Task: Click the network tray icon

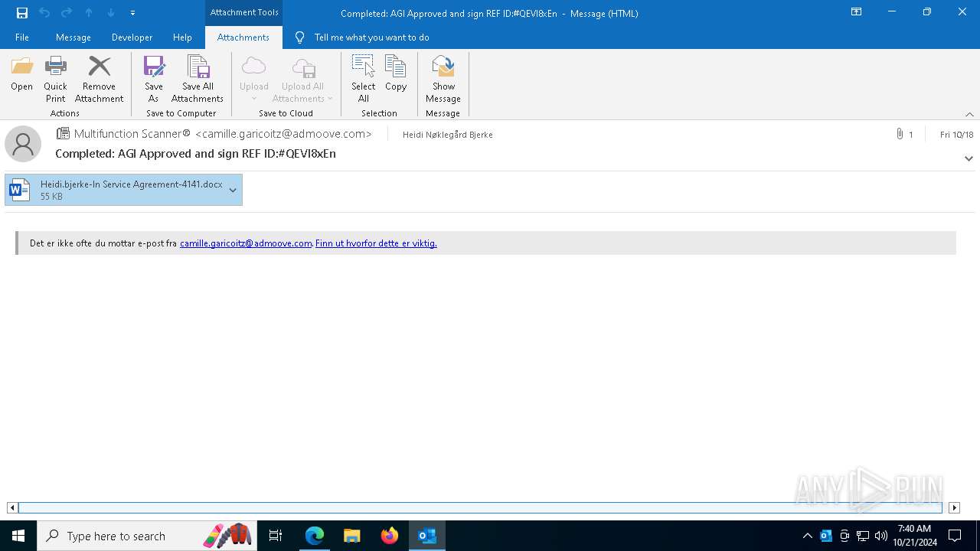Action: click(x=863, y=536)
